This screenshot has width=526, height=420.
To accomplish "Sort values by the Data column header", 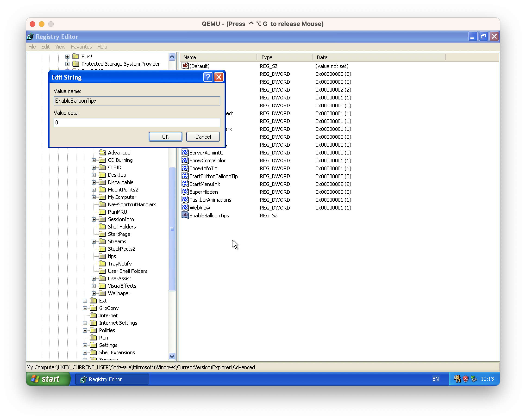I will pos(379,57).
